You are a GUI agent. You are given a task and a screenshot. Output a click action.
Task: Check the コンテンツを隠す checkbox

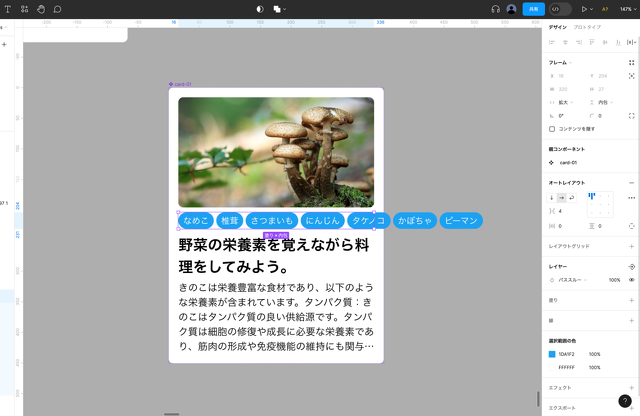click(551, 129)
